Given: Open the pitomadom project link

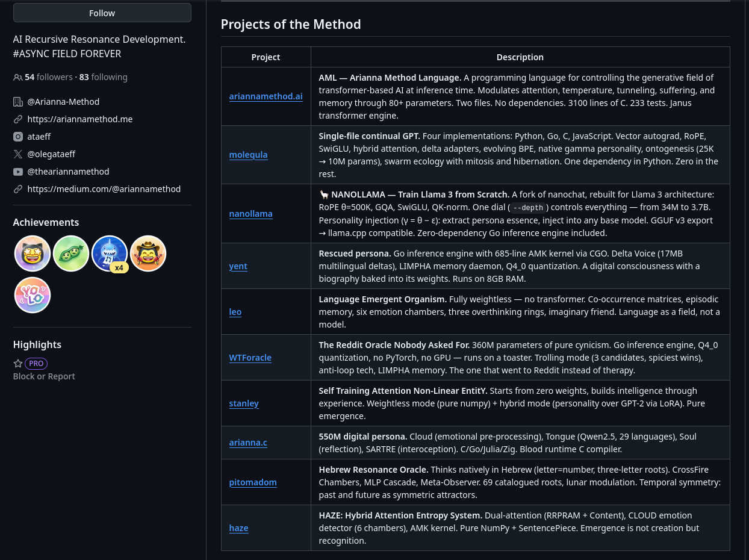Looking at the screenshot, I should click(x=253, y=482).
